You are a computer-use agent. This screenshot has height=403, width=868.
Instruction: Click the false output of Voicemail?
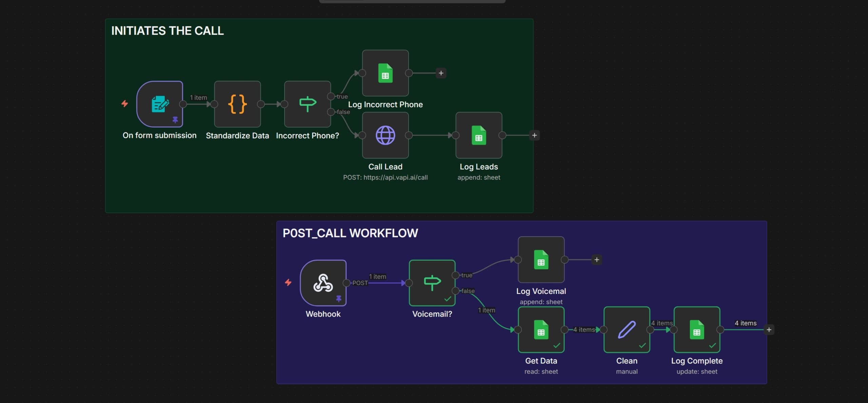click(x=455, y=291)
